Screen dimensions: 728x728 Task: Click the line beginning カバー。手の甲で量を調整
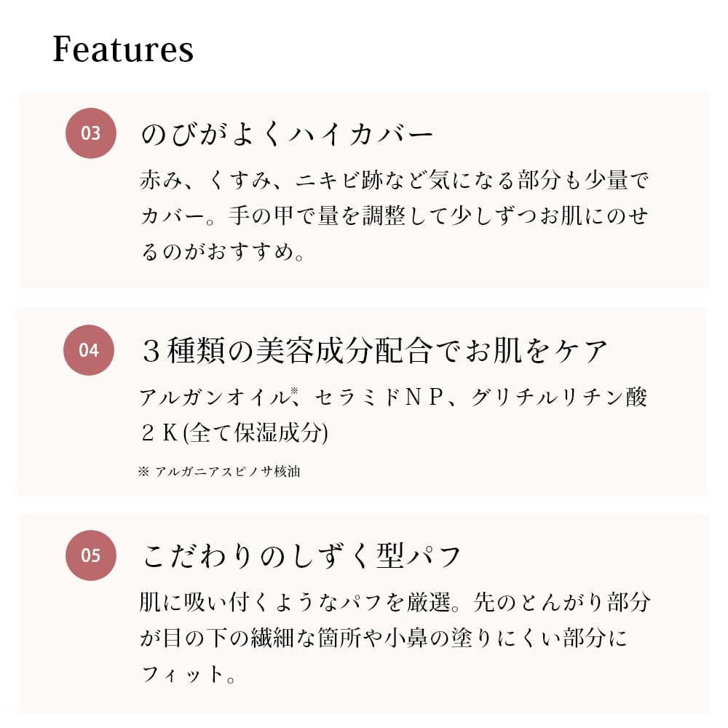point(393,216)
